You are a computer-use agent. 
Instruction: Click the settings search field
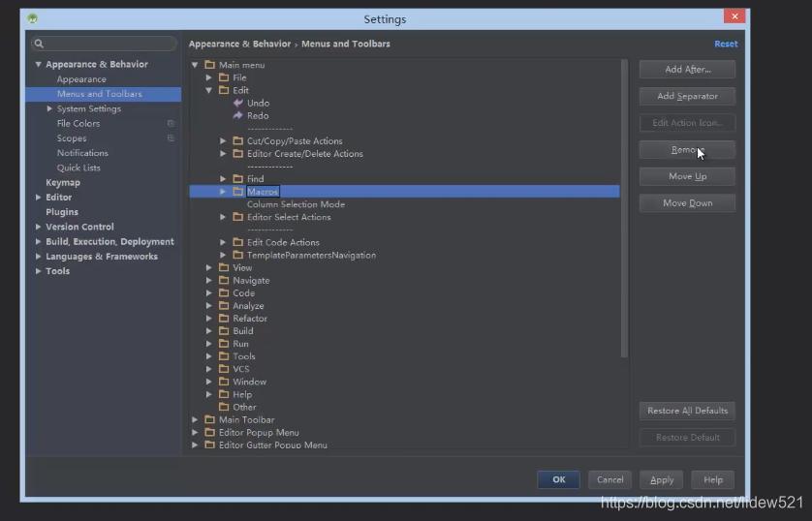click(x=104, y=44)
